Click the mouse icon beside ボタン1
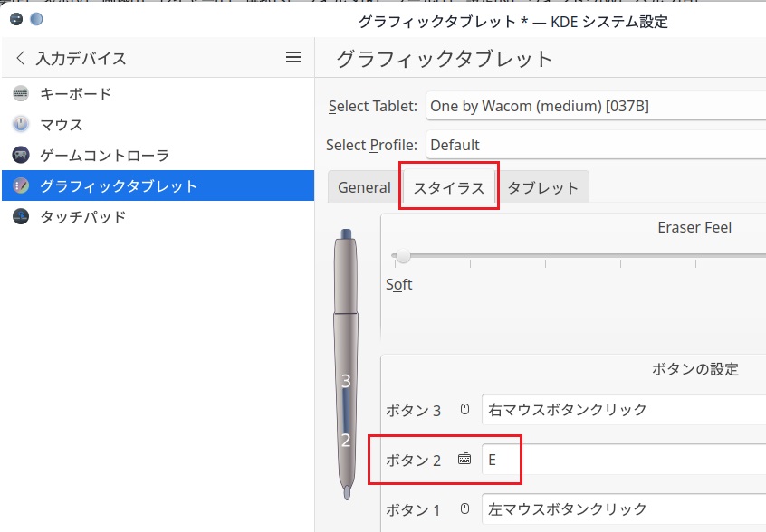 (x=465, y=508)
